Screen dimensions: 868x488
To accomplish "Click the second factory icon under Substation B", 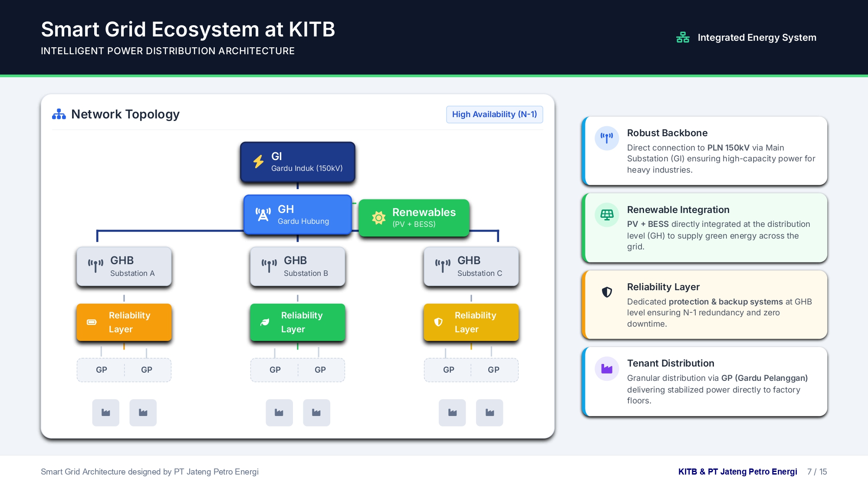I will pyautogui.click(x=316, y=413).
